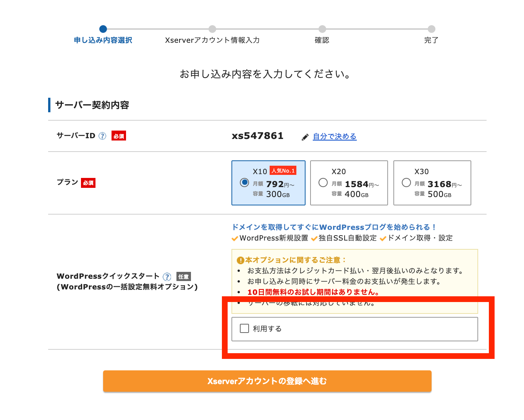Image resolution: width=524 pixels, height=420 pixels.
Task: Click the 申し込み内容選択 step label
Action: tap(103, 40)
